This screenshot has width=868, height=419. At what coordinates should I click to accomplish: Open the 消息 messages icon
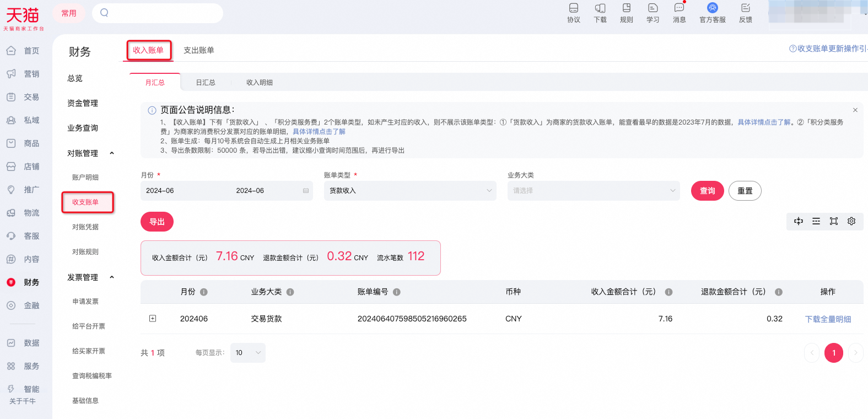(x=680, y=13)
